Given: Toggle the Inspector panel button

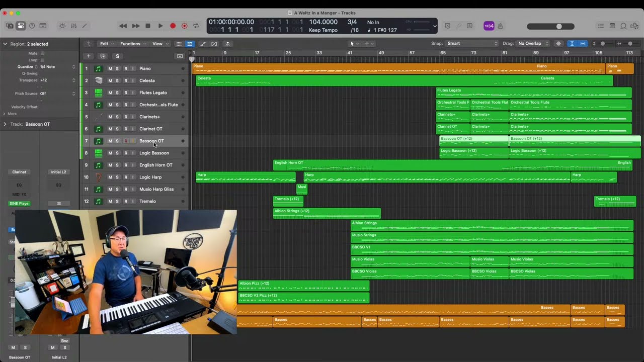Looking at the screenshot, I should [x=21, y=26].
